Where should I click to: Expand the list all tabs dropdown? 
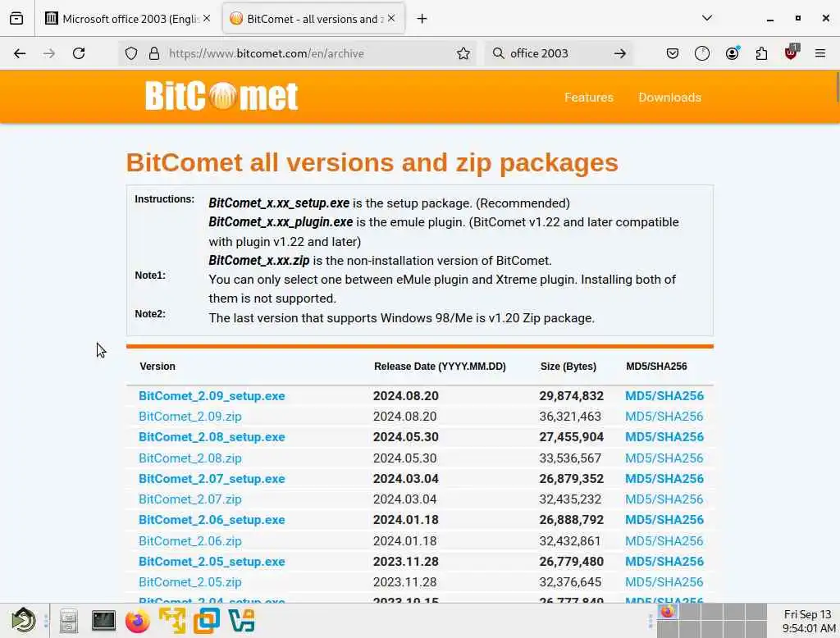tap(707, 19)
